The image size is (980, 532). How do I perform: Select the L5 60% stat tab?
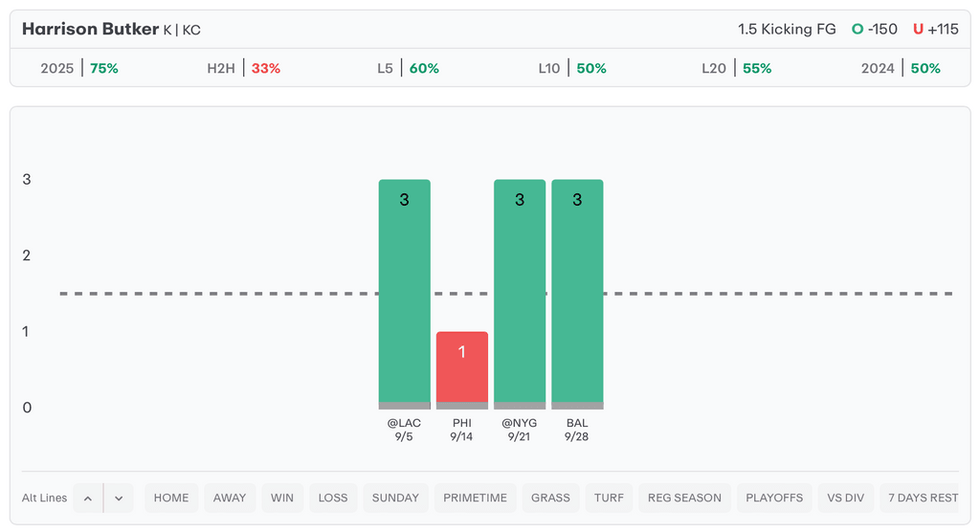[408, 68]
